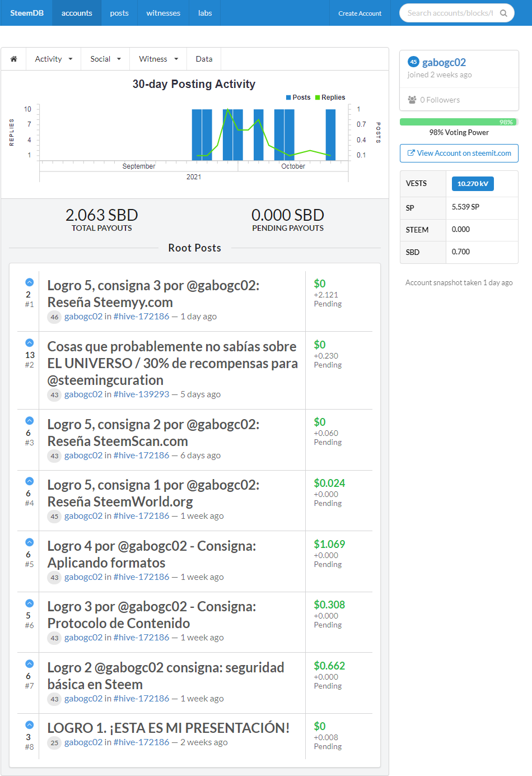Open witnesses in top navigation
The width and height of the screenshot is (532, 776).
click(x=163, y=13)
